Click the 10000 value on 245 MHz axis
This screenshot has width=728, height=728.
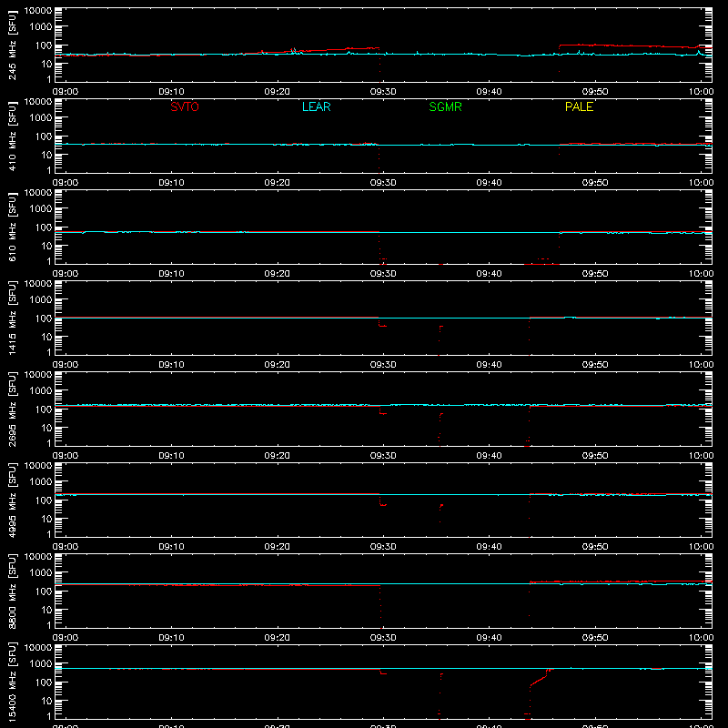[38, 11]
